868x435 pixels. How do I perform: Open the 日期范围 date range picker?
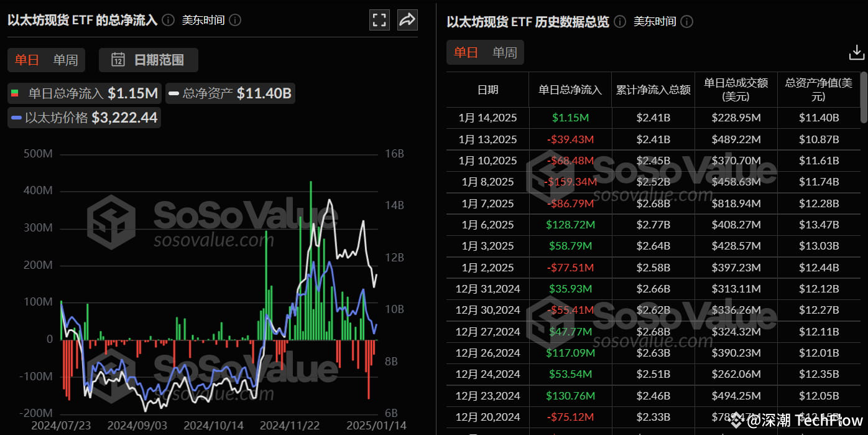coord(148,60)
